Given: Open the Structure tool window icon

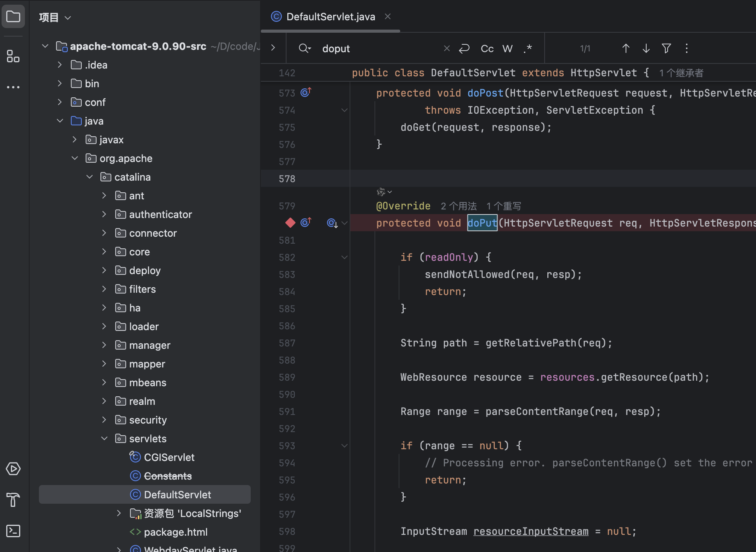Looking at the screenshot, I should point(13,56).
